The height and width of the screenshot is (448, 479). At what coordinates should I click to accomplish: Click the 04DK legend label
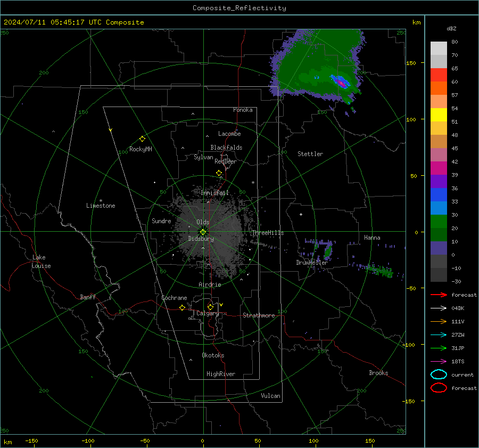coord(458,308)
